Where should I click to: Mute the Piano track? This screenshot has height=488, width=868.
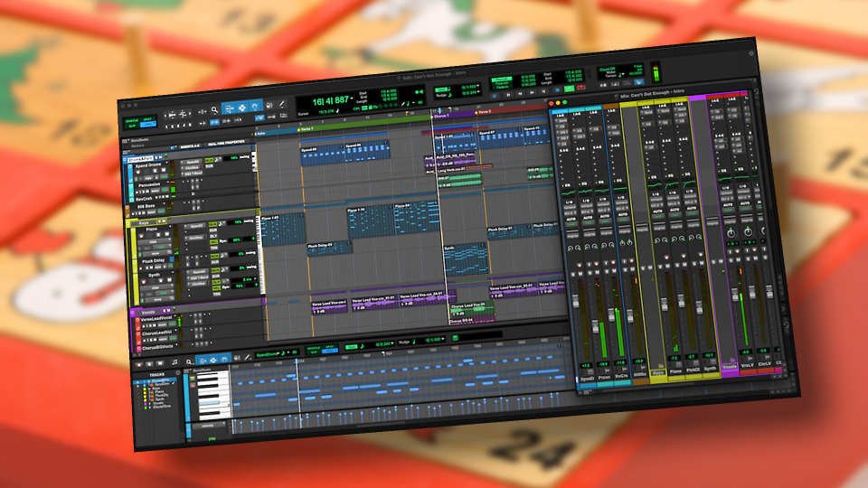tap(166, 234)
